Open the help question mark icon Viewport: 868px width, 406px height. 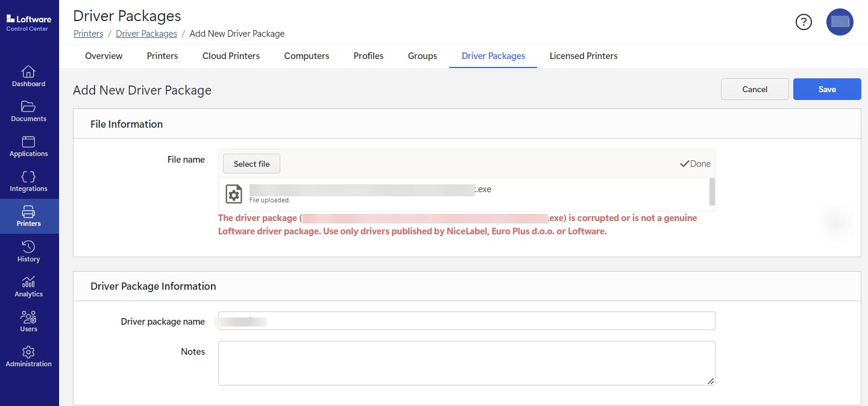tap(804, 22)
